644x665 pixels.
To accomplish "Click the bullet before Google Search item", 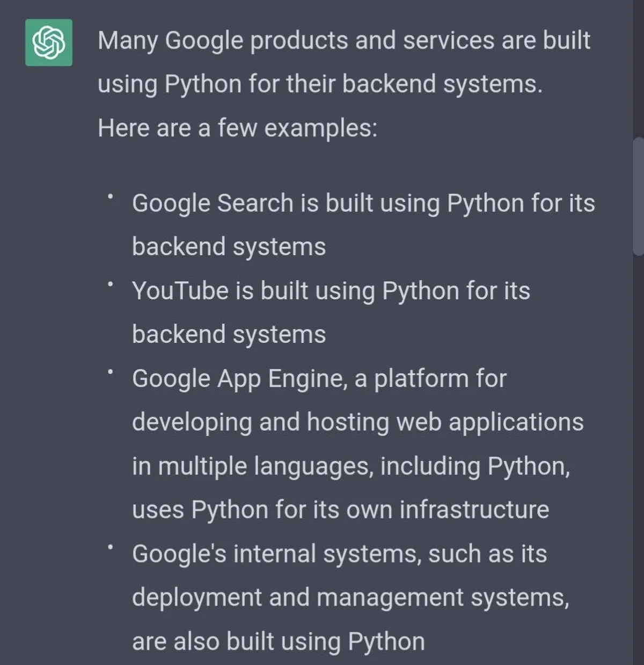I will [x=110, y=197].
